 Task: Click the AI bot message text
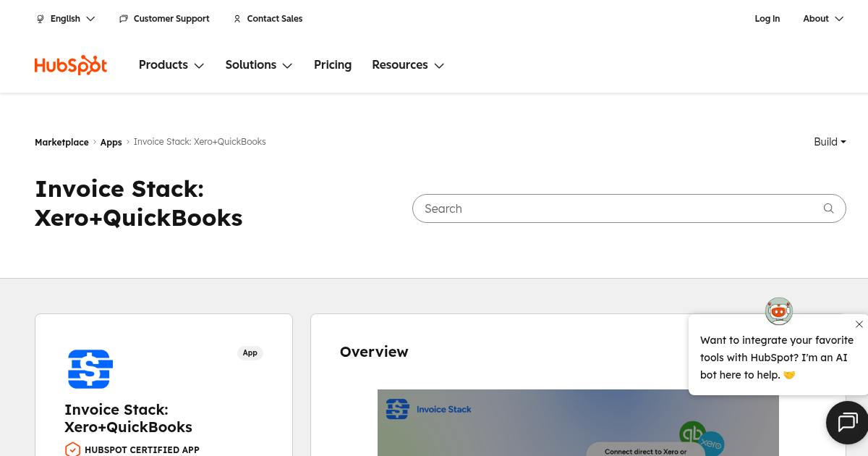pos(777,358)
